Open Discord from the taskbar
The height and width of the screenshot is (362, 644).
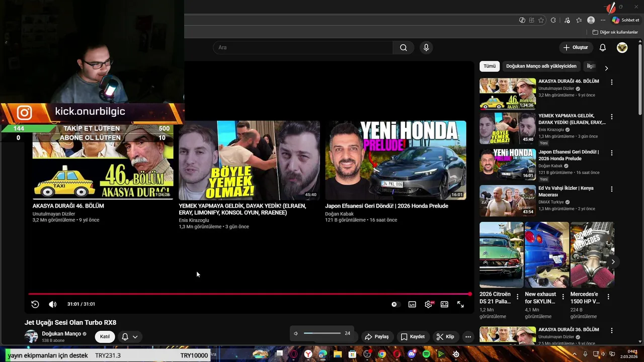(x=412, y=354)
